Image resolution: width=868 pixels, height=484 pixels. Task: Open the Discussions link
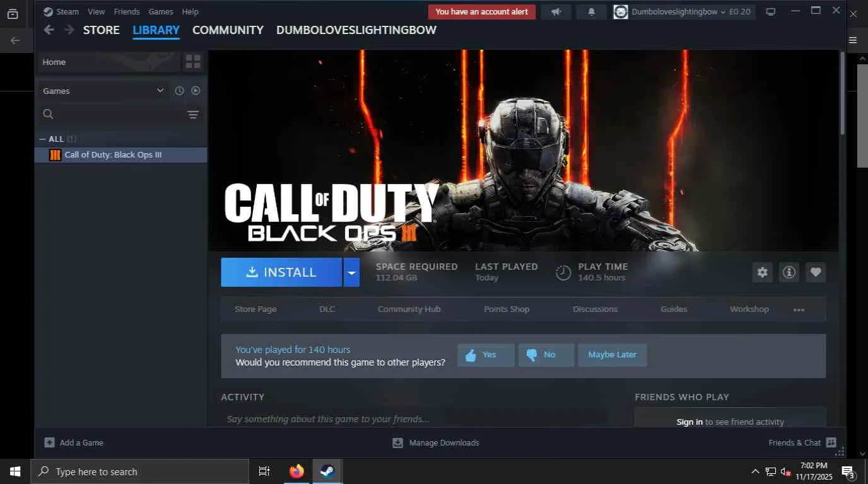(595, 309)
